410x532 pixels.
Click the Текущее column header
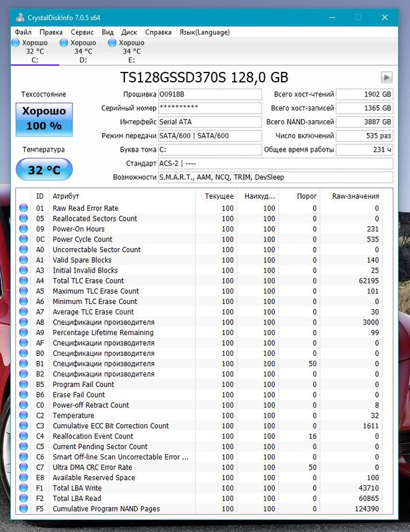[216, 196]
